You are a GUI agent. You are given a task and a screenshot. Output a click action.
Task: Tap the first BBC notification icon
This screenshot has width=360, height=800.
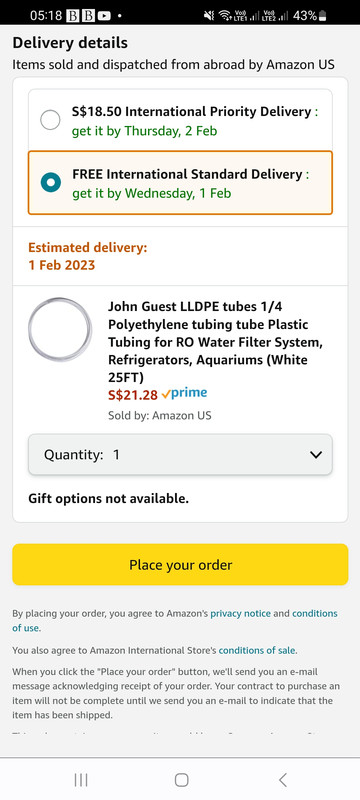pyautogui.click(x=72, y=16)
